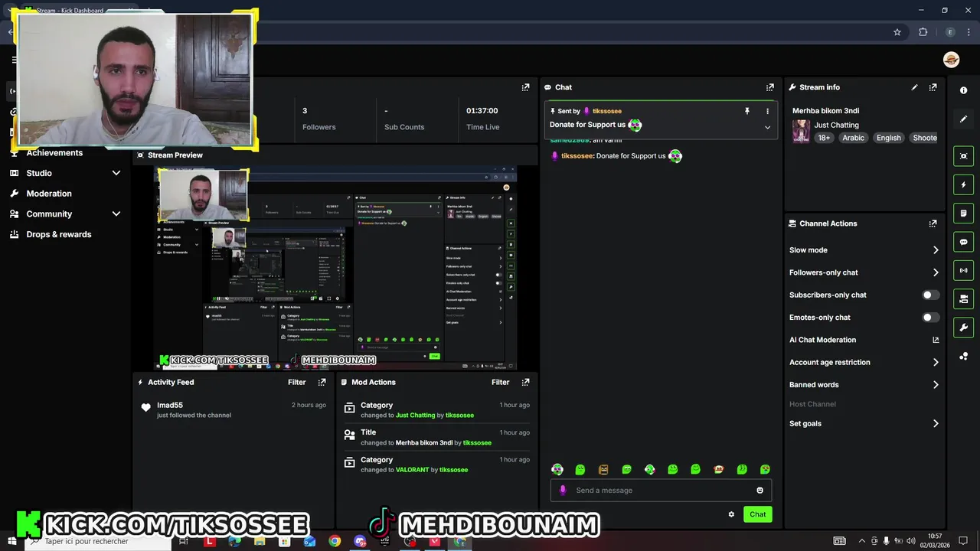Click the info icon in the right sidebar
This screenshot has height=551, width=980.
coord(963,90)
